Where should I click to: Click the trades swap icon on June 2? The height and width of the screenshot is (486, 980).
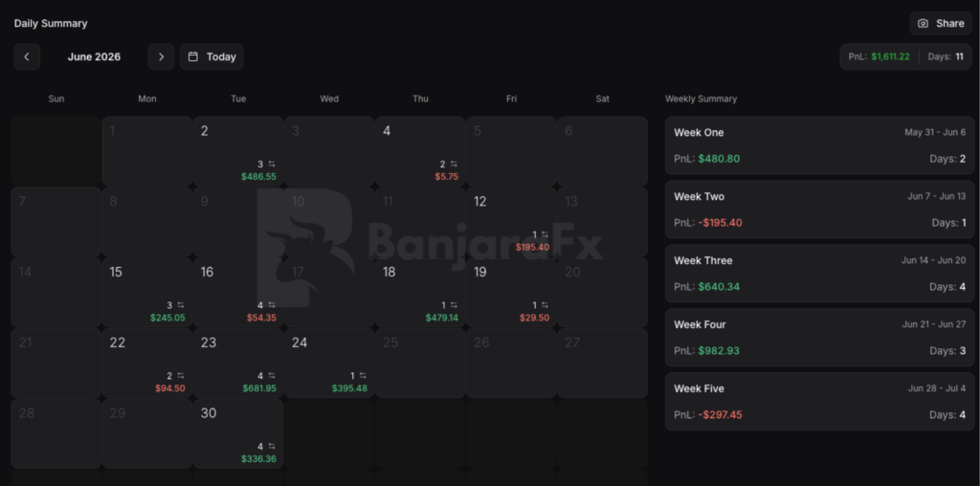coord(272,165)
